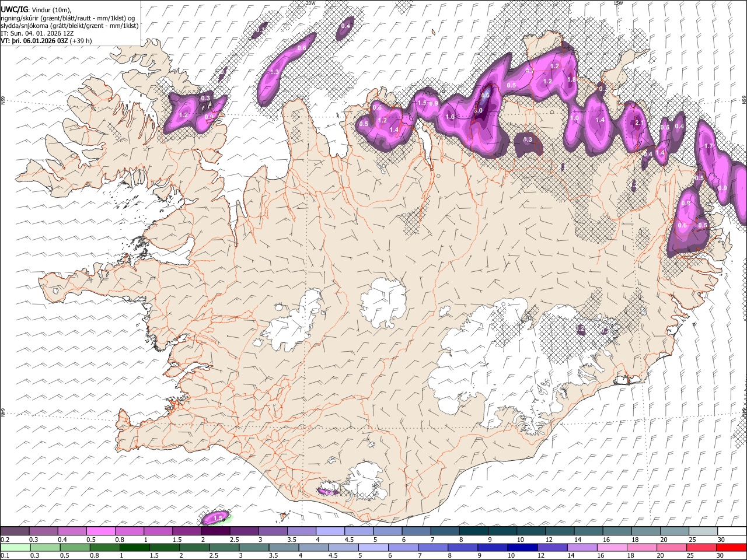Select the 'slydda/snjókoma' legend description line
This screenshot has width=747, height=560.
[x=70, y=26]
